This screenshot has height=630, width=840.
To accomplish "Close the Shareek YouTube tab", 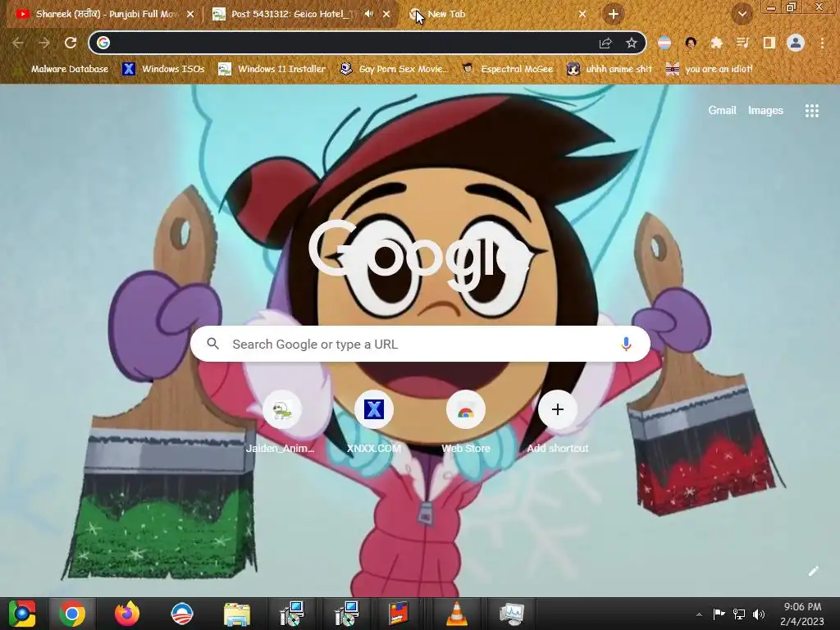I will [190, 15].
